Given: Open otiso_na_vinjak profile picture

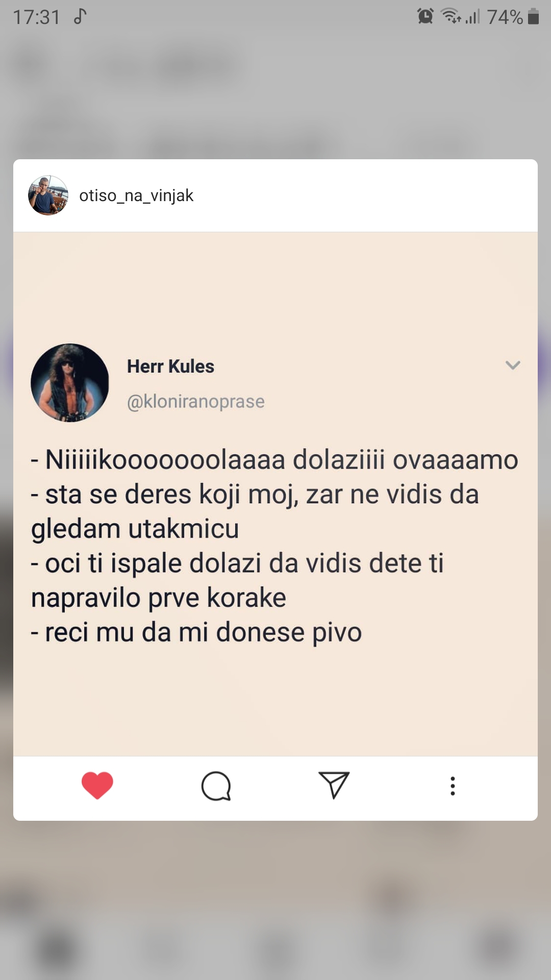Looking at the screenshot, I should click(48, 195).
